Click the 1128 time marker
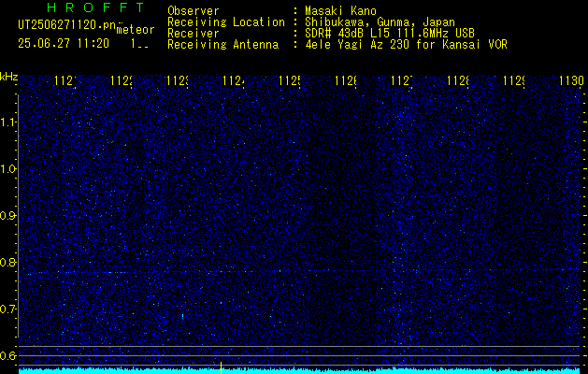The image size is (588, 374). coord(457,81)
